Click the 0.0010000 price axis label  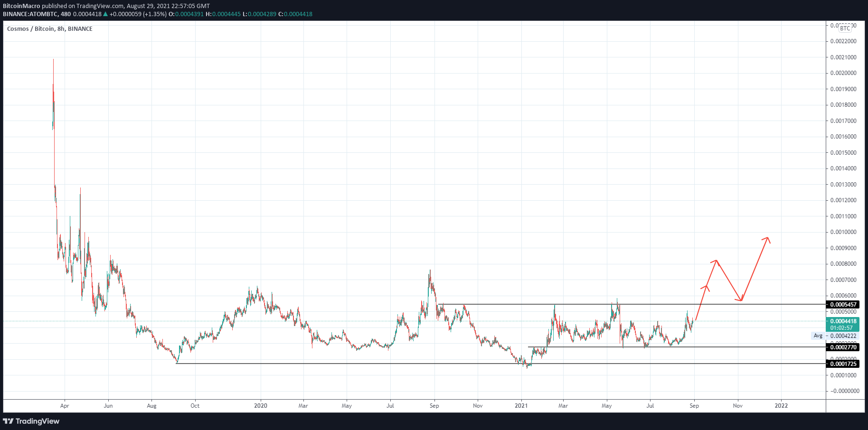[x=843, y=232]
